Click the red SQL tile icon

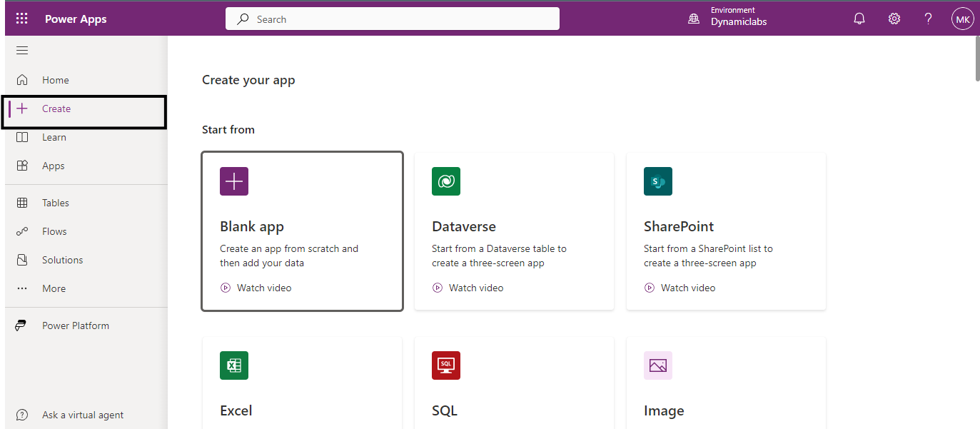(x=446, y=365)
